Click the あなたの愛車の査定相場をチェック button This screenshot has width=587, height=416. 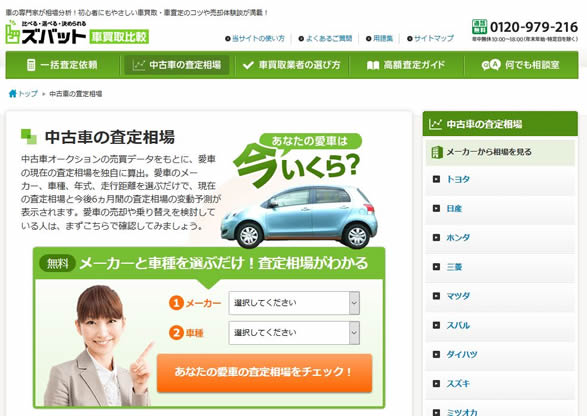tap(265, 373)
